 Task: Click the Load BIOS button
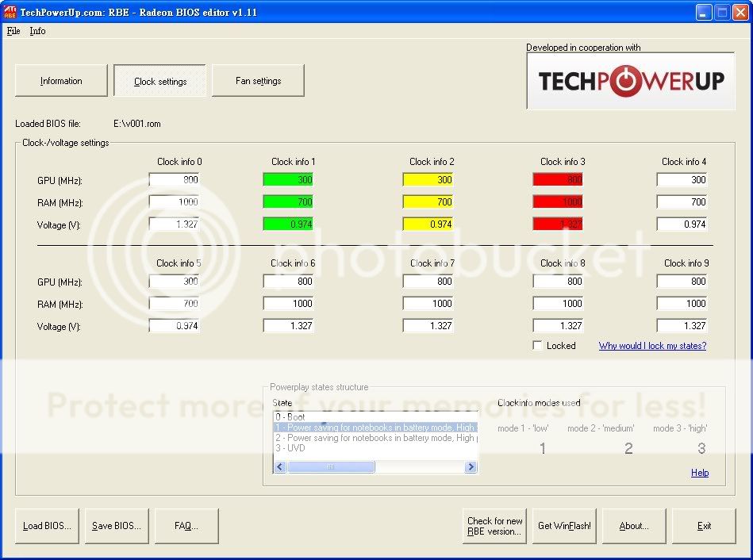tap(47, 526)
